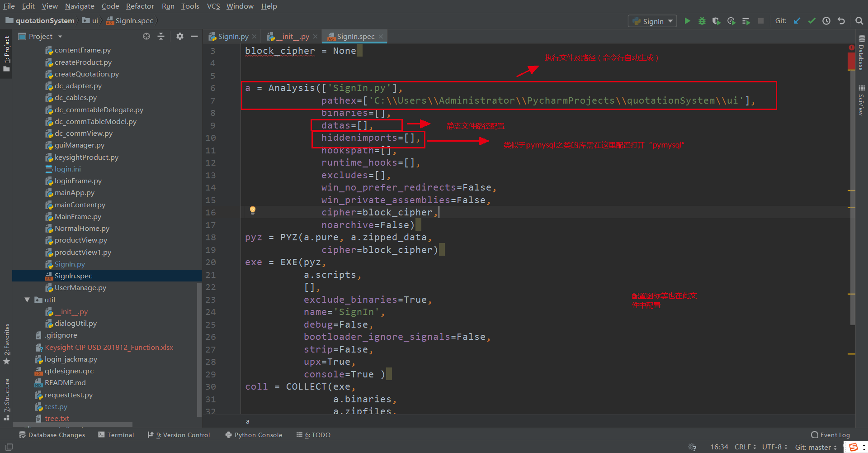Click the Stop process square icon
Viewport: 868px width, 453px height.
(761, 21)
